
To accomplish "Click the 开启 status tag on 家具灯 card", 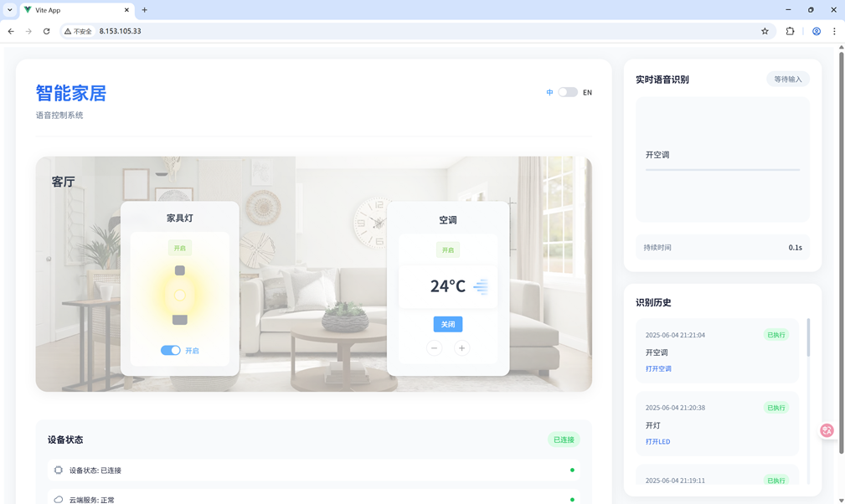I will click(x=180, y=248).
